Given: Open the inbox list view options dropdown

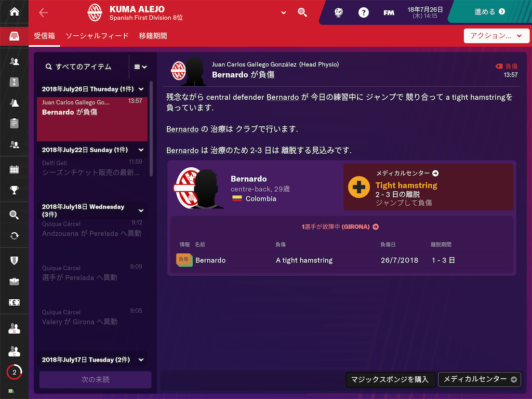Looking at the screenshot, I should coord(140,67).
